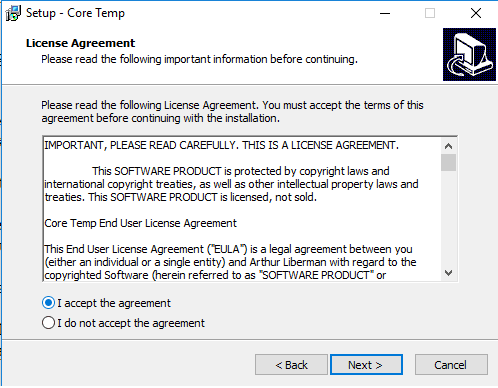Screen dimensions: 498x388
Task: Click the "Core Temp End User License Agreement" line
Action: click(x=140, y=223)
